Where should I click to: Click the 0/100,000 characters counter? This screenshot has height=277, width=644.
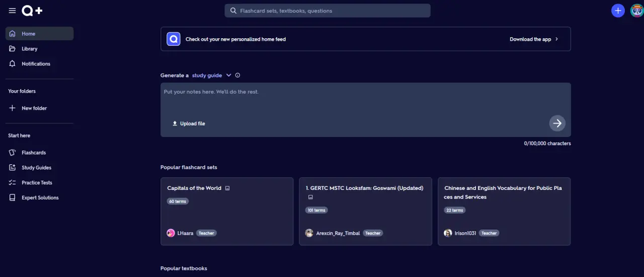tap(547, 144)
